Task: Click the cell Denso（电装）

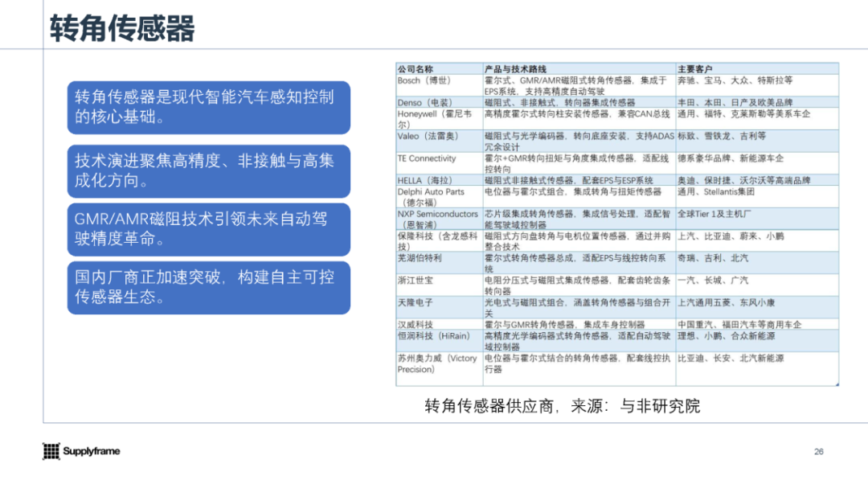Action: click(440, 102)
